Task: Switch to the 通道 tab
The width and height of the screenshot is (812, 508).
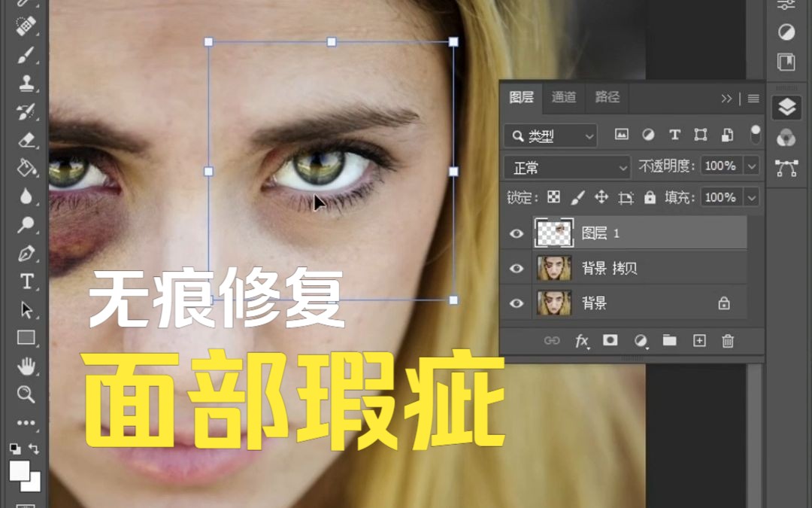Action: (x=564, y=99)
